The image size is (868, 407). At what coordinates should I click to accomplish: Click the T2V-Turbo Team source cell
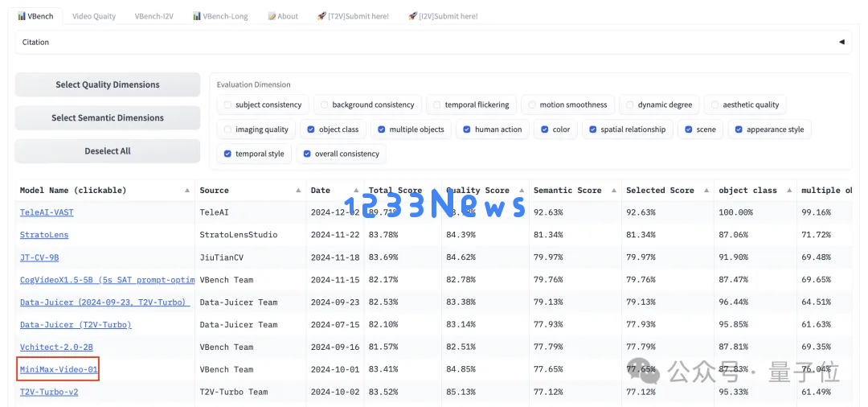tap(234, 392)
